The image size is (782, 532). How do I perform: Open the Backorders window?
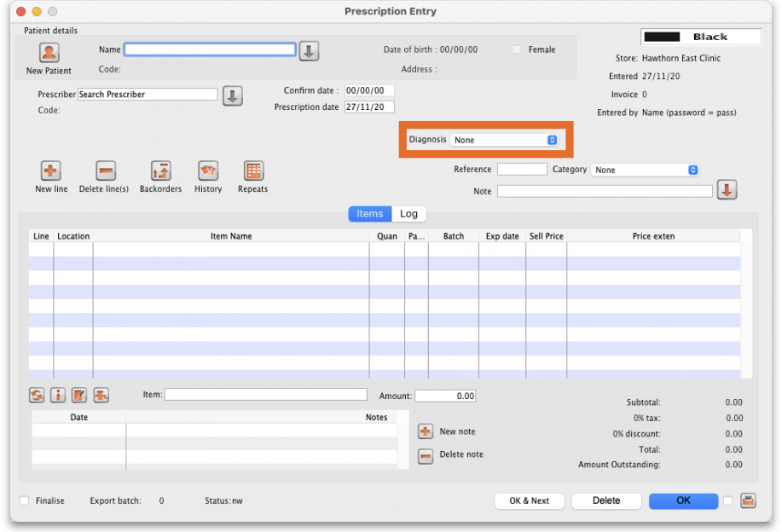tap(161, 171)
